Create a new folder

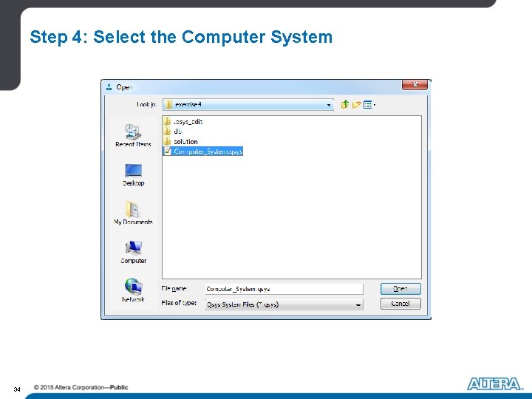pos(356,104)
